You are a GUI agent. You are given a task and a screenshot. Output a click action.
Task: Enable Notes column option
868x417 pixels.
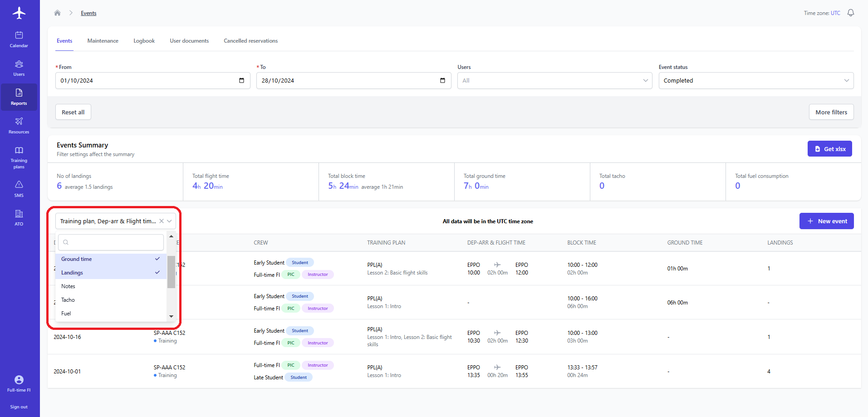[x=111, y=286]
